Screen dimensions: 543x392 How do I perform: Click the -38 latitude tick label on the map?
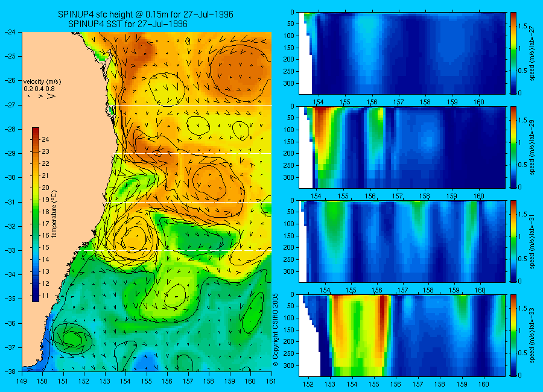click(x=10, y=371)
